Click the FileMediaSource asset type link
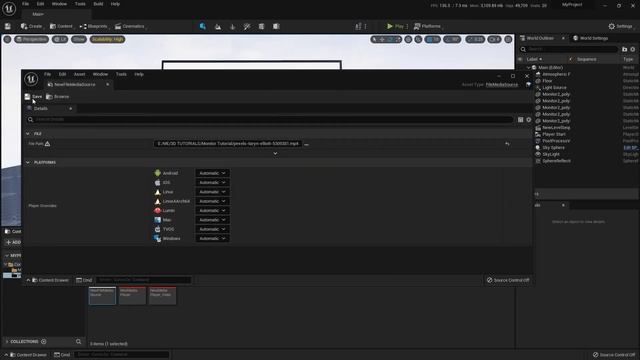 tap(502, 85)
